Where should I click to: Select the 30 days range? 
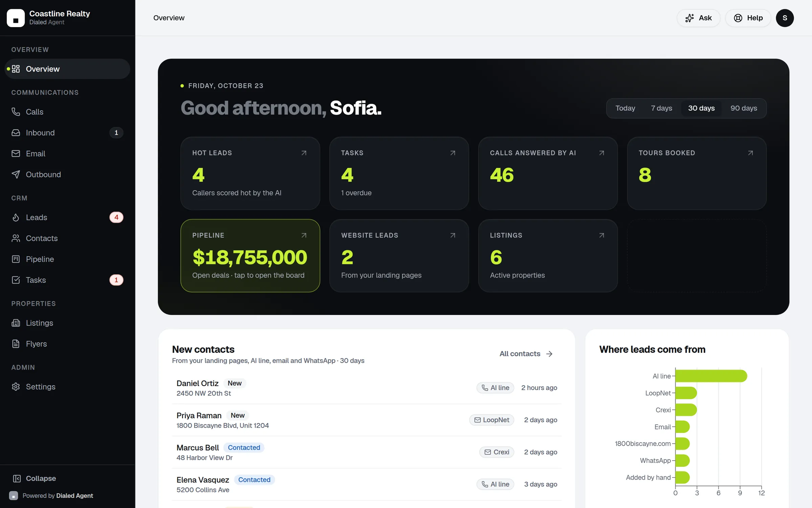click(701, 108)
